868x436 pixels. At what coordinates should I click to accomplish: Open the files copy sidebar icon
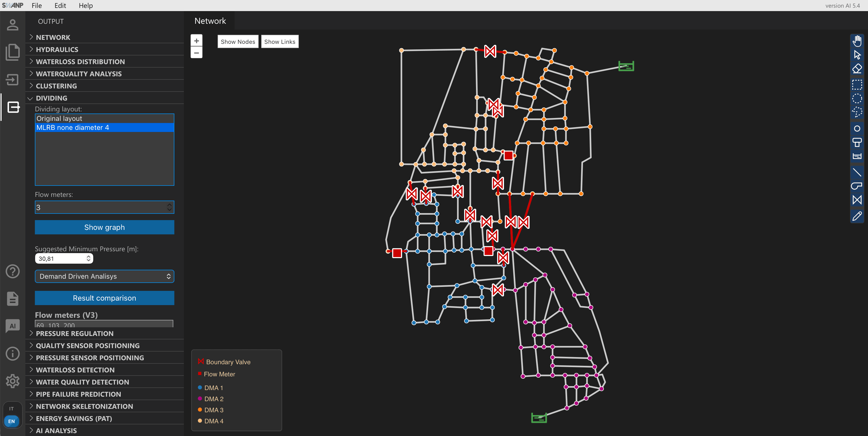click(x=12, y=52)
